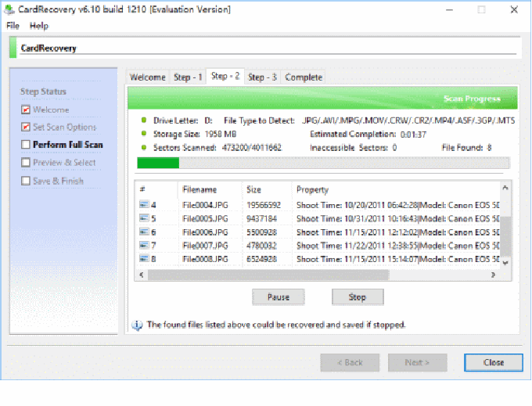Click the Close button at bottom right

[494, 363]
